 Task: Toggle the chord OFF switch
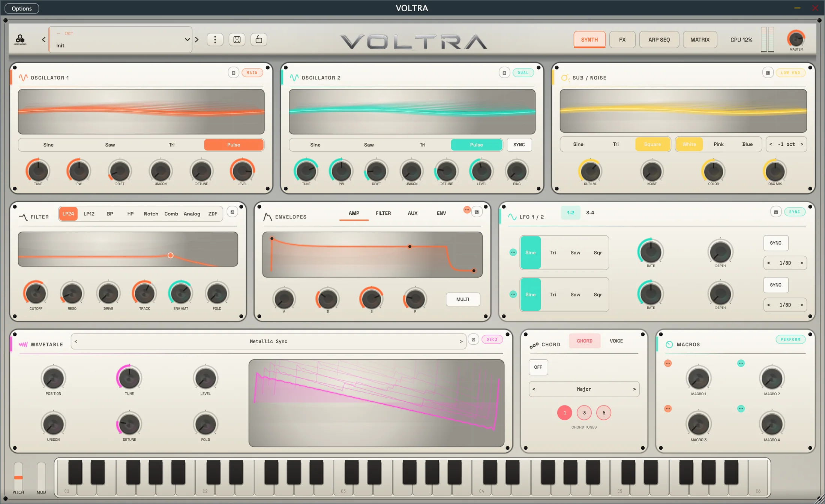coord(538,367)
